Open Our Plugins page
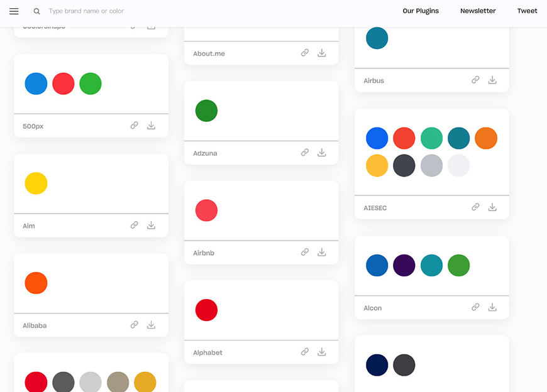Screen dimensions: 547x392 (421, 11)
